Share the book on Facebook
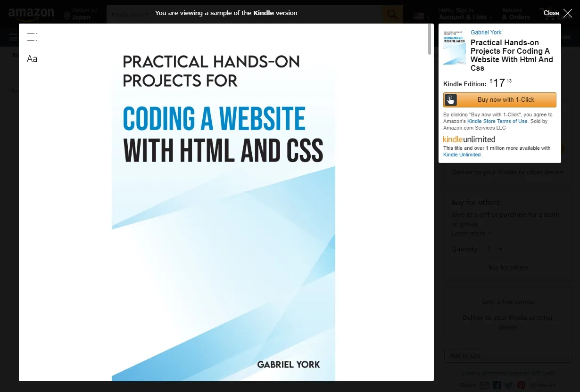The height and width of the screenshot is (392, 580). pyautogui.click(x=497, y=385)
